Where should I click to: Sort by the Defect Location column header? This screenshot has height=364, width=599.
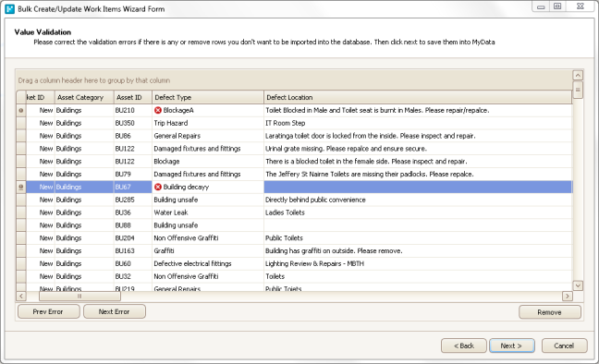(418, 97)
